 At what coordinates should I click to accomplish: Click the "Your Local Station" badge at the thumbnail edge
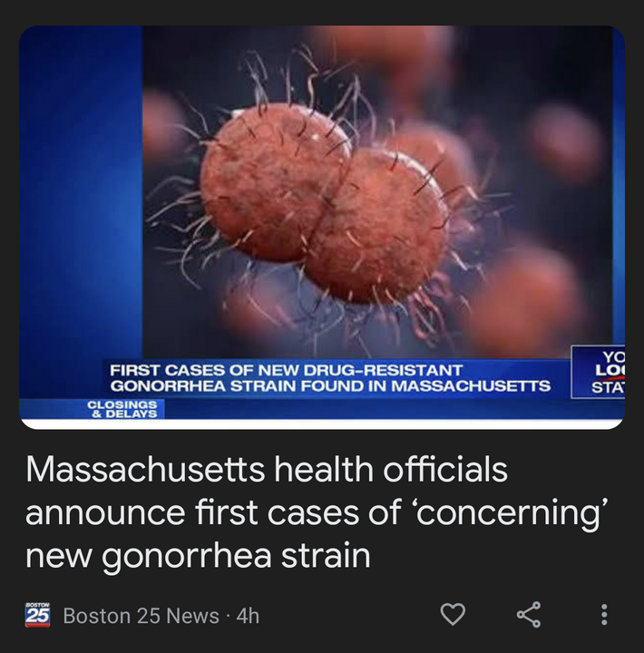(x=599, y=372)
